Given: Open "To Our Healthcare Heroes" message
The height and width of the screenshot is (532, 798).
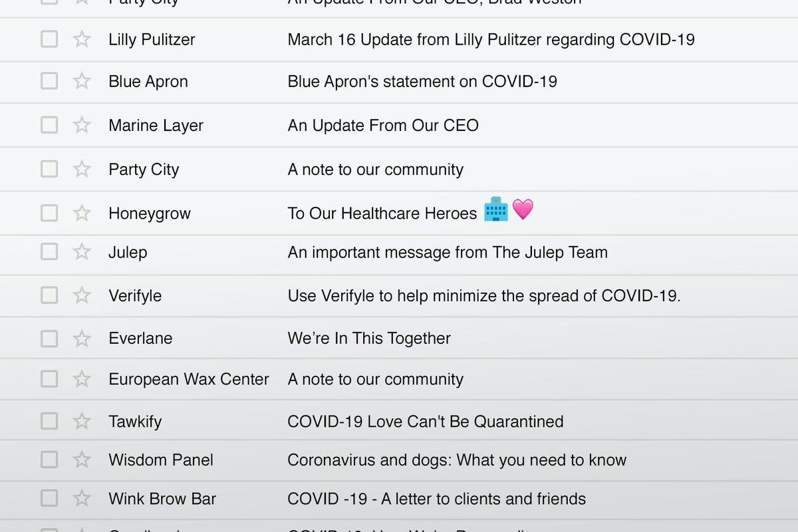Looking at the screenshot, I should pyautogui.click(x=382, y=213).
